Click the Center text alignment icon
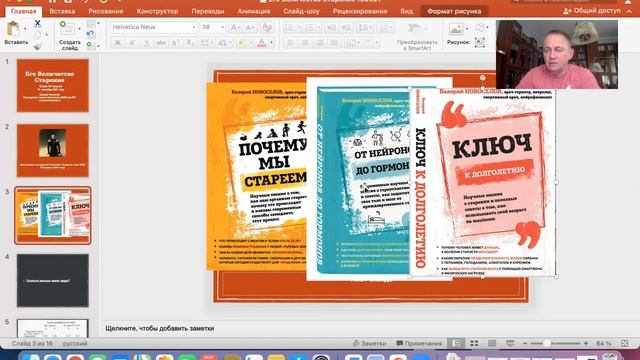Screen dimensions: 640x360 point(305,43)
